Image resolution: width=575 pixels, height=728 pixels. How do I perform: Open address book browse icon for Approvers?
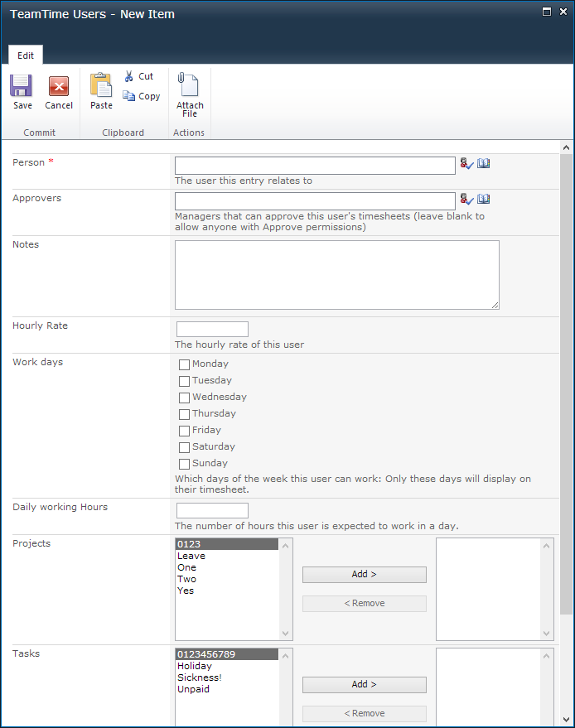click(484, 199)
